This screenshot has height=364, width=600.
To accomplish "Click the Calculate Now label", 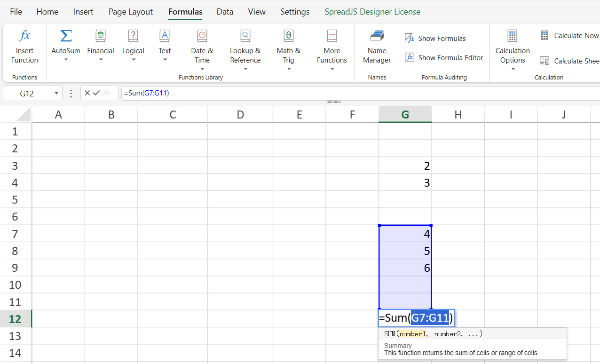I will tap(576, 36).
